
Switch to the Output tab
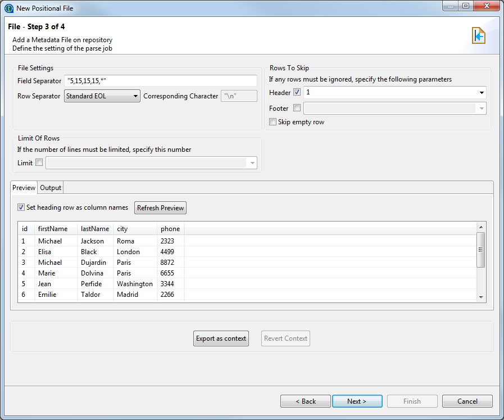click(x=51, y=188)
